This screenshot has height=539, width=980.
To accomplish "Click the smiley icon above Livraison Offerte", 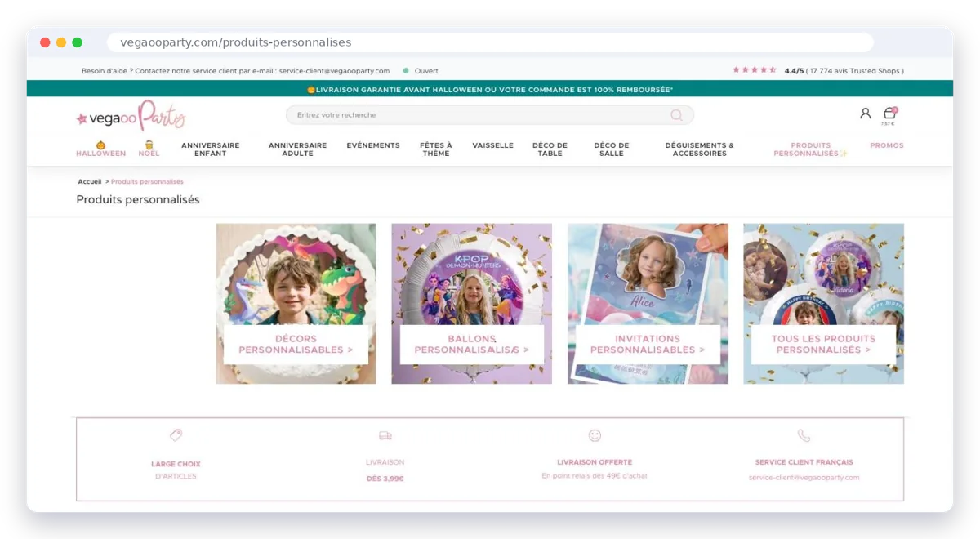I will (595, 436).
